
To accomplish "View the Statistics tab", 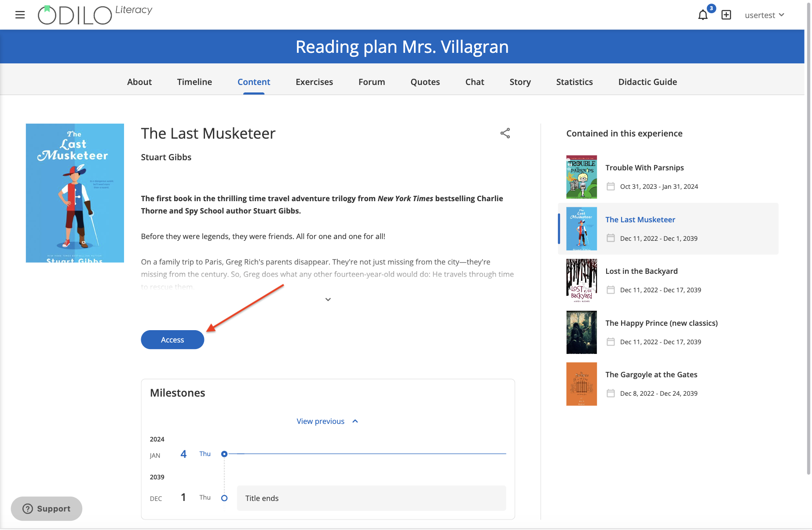I will coord(574,82).
